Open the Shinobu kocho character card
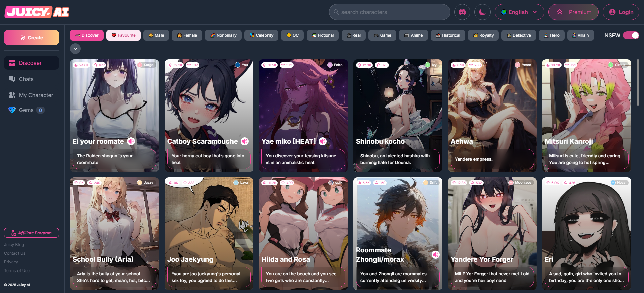Screen dimensions: 644x293 pyautogui.click(x=398, y=116)
